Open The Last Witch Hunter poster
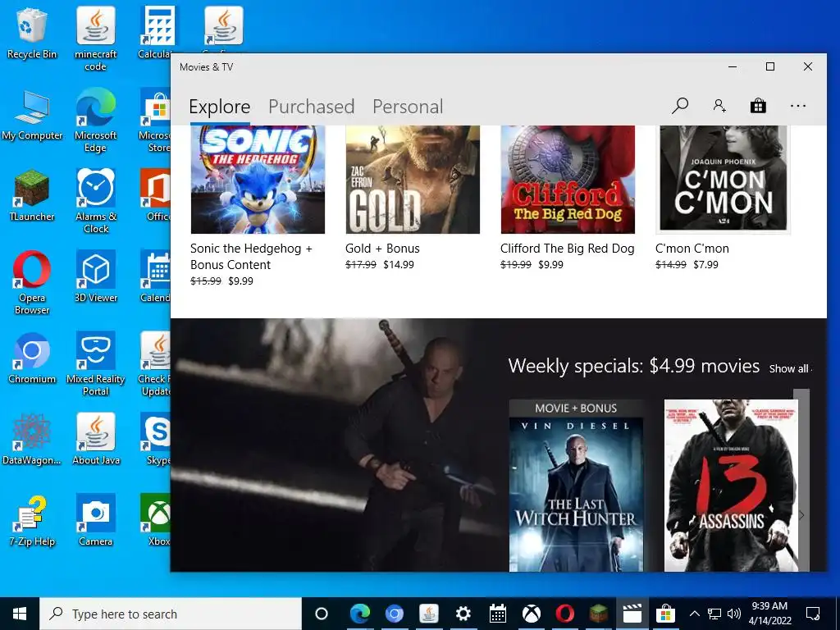Image resolution: width=840 pixels, height=630 pixels. [x=576, y=486]
